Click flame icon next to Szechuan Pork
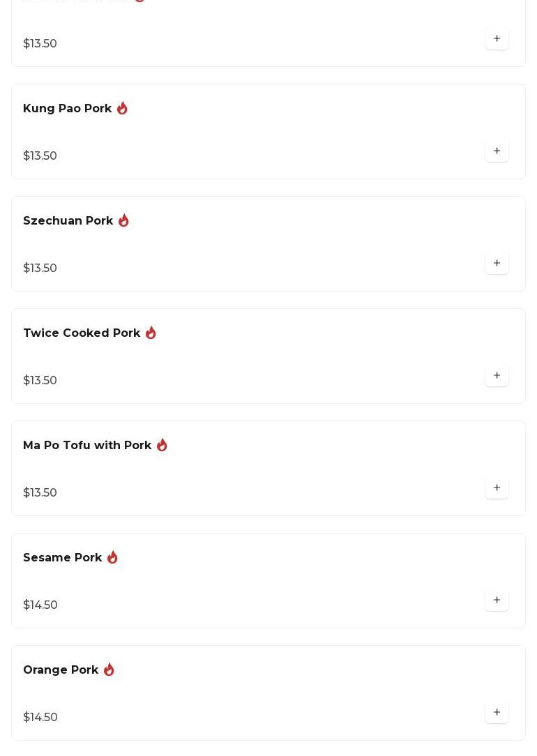537x756 pixels. (x=123, y=220)
